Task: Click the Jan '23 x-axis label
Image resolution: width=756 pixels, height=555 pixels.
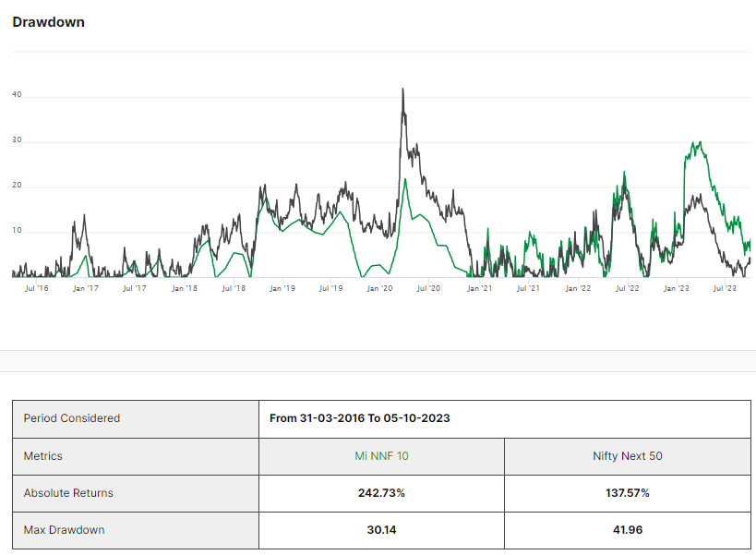Action: point(677,288)
